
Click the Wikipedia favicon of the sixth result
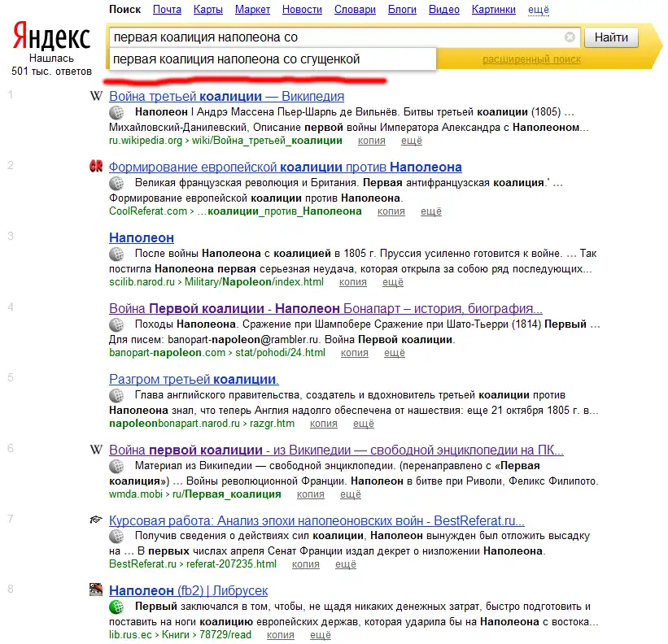95,450
